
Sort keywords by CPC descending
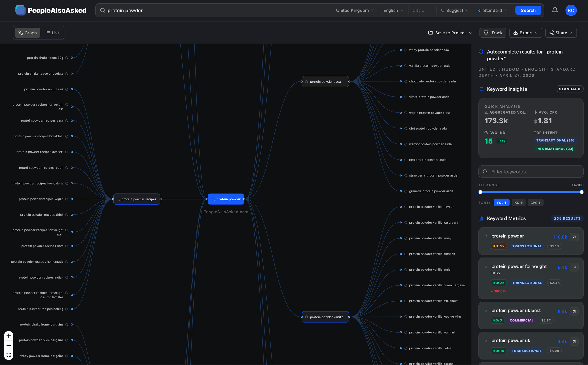pos(535,203)
